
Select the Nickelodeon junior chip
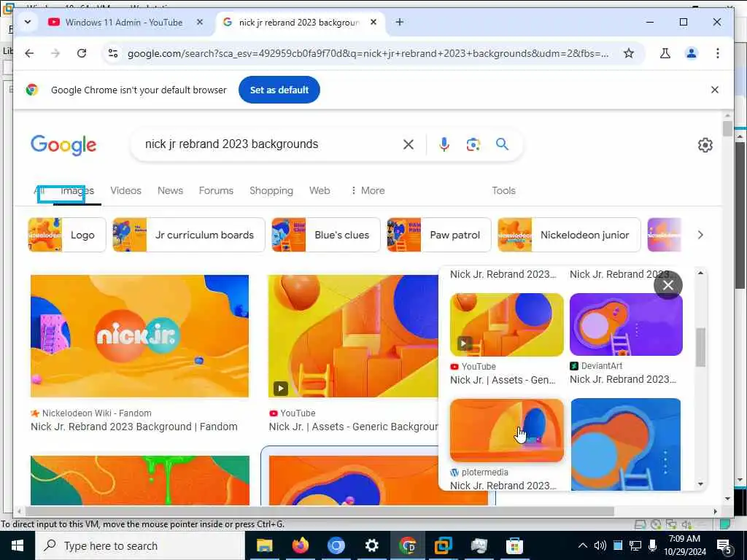[569, 235]
